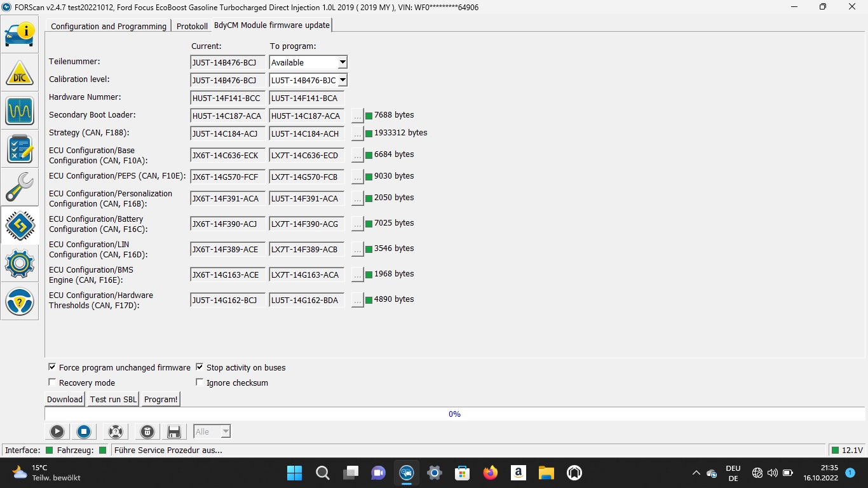The image size is (868, 488).
Task: Click the Program! button
Action: (x=161, y=399)
